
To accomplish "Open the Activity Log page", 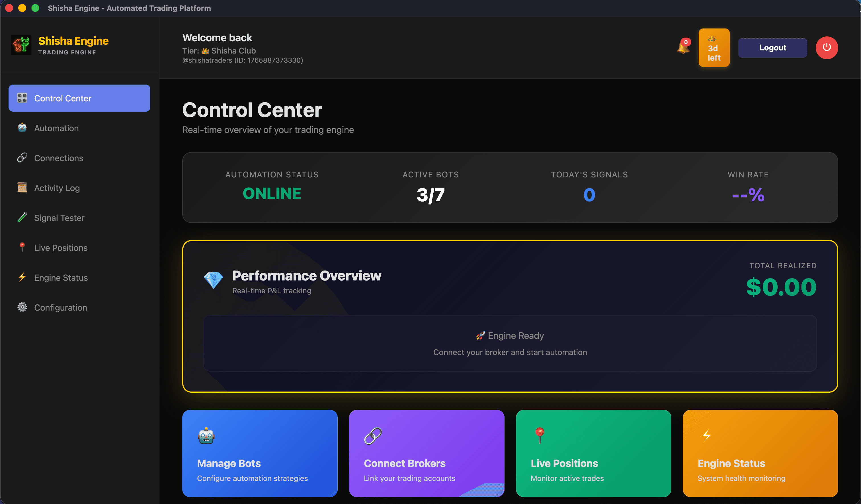I will tap(57, 188).
